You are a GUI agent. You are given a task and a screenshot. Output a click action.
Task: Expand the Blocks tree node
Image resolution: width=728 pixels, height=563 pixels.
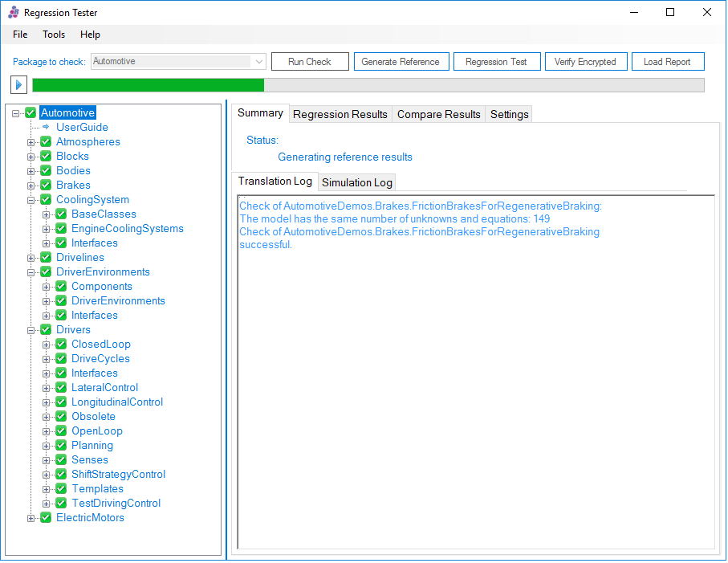31,157
